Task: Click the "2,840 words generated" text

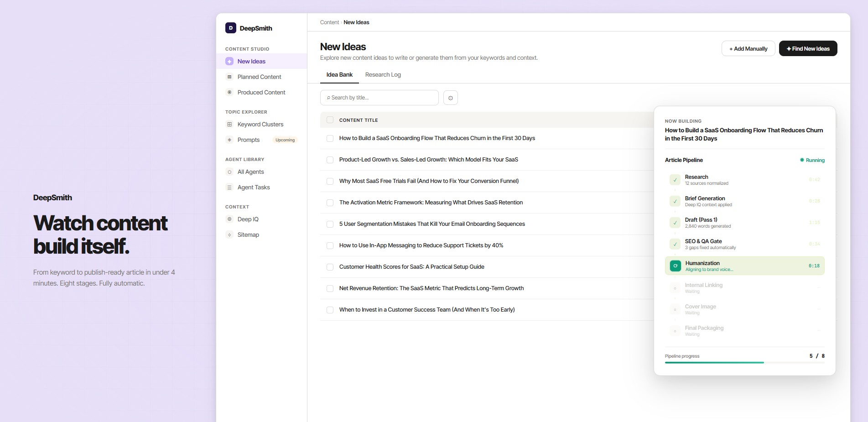Action: coord(708,226)
